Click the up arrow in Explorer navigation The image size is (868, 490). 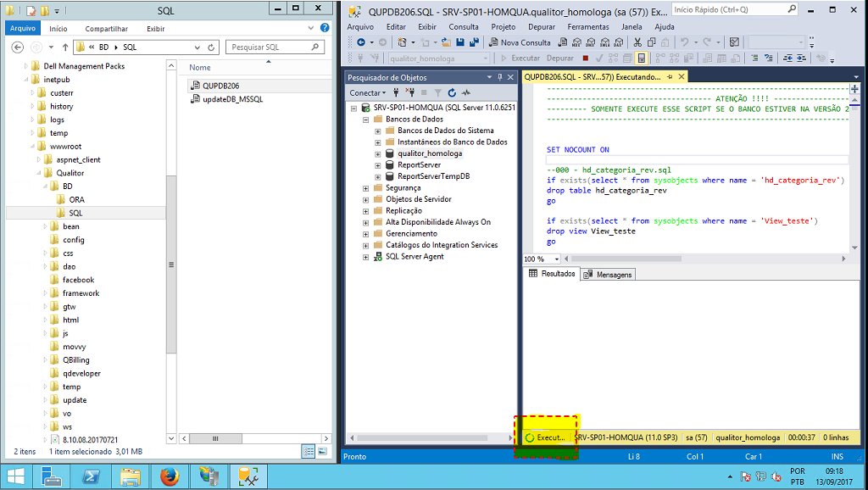(65, 47)
